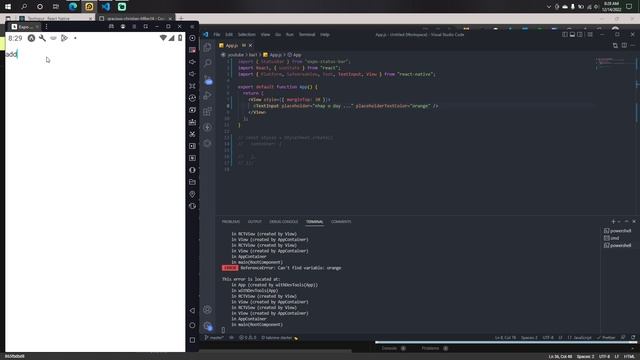640x360 pixels.
Task: Select the first powershell terminal instance
Action: (618, 231)
